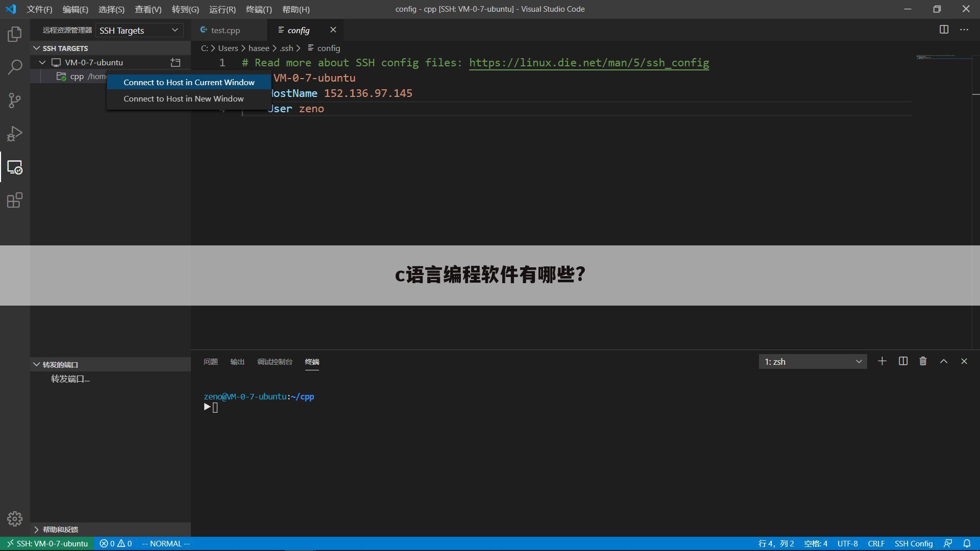Open the Remote Explorer view
This screenshot has height=551, width=980.
[x=15, y=167]
